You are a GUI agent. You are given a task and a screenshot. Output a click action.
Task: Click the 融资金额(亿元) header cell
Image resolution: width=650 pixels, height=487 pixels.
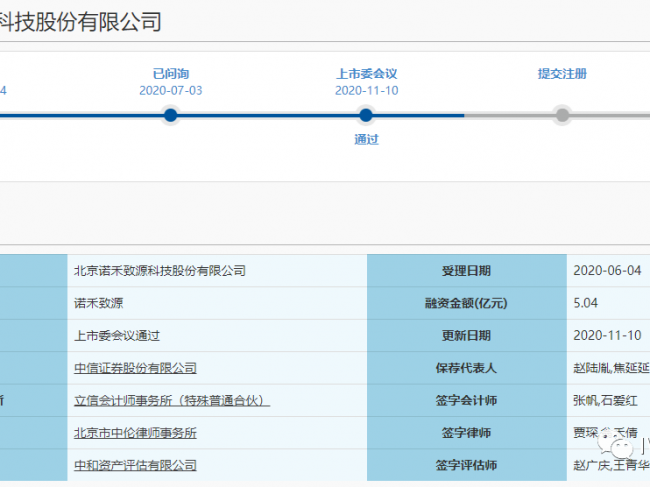pyautogui.click(x=467, y=303)
